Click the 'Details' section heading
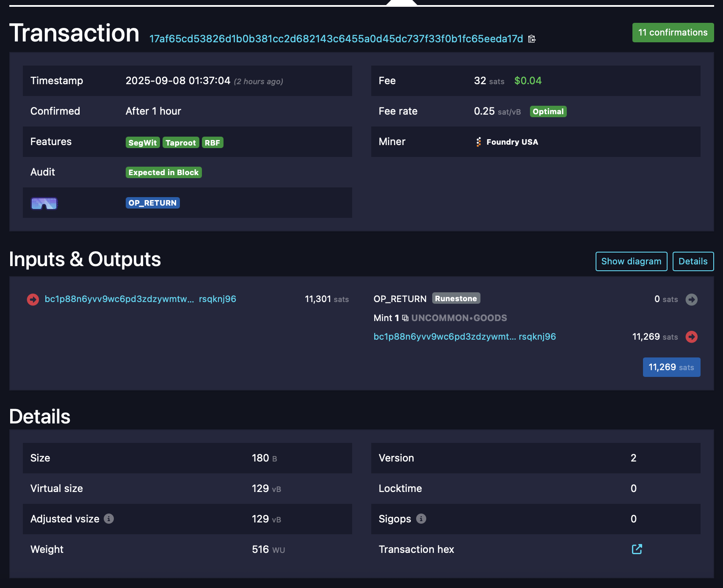The image size is (723, 588). 40,417
